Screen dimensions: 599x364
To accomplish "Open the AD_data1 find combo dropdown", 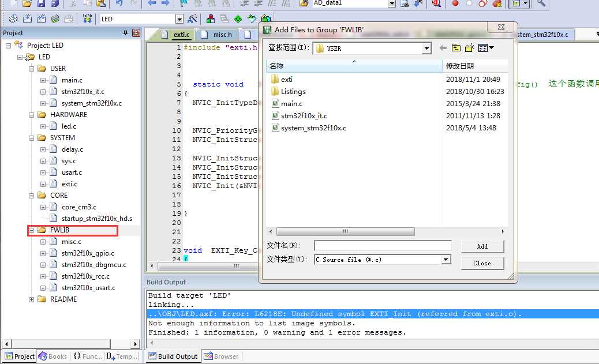I will (x=392, y=3).
